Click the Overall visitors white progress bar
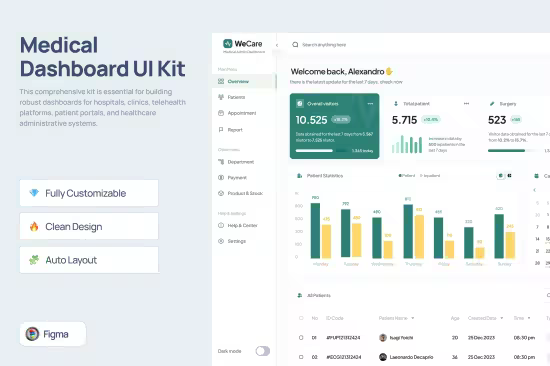 click(314, 151)
